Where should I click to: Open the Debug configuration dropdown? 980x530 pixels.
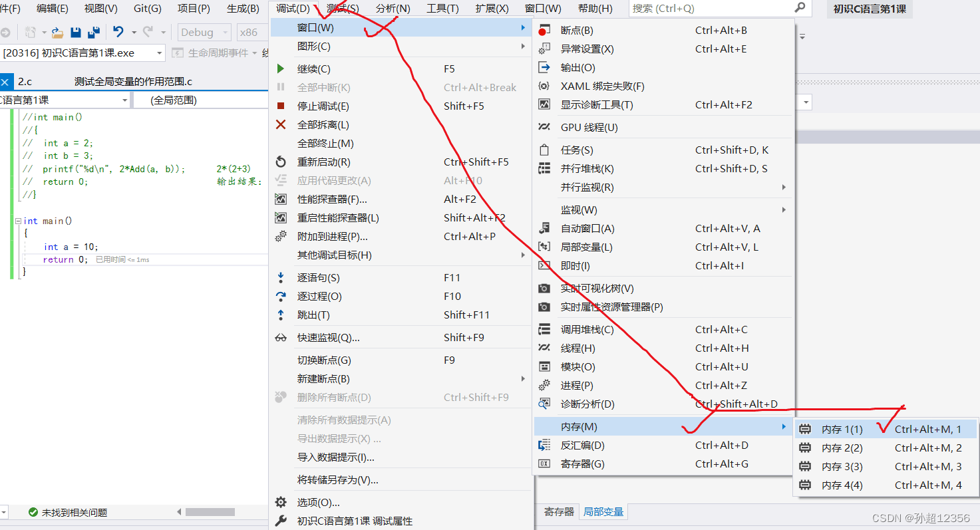point(204,32)
